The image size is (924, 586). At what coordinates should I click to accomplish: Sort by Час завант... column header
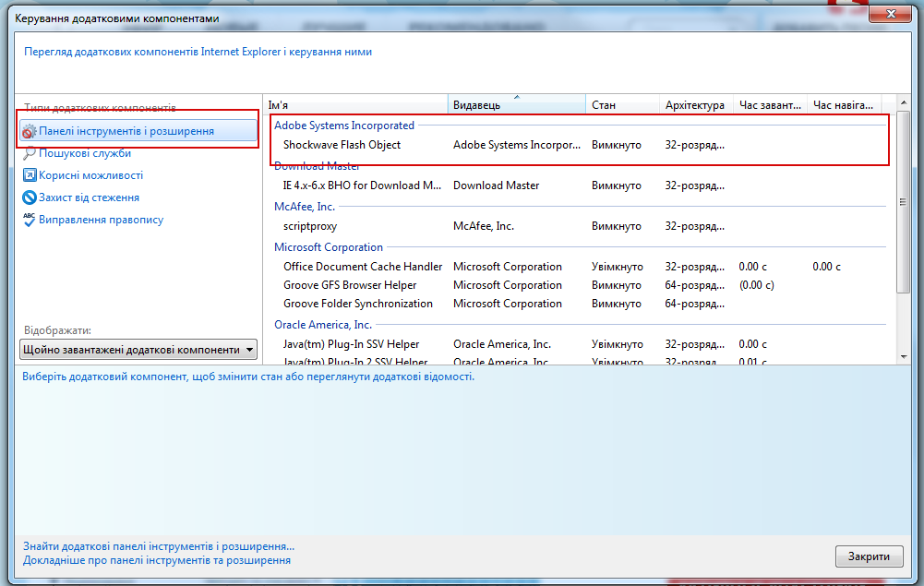pos(770,105)
